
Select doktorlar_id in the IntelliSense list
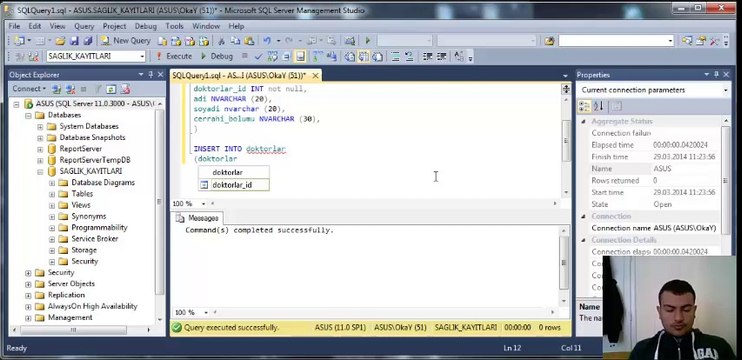pyautogui.click(x=234, y=185)
